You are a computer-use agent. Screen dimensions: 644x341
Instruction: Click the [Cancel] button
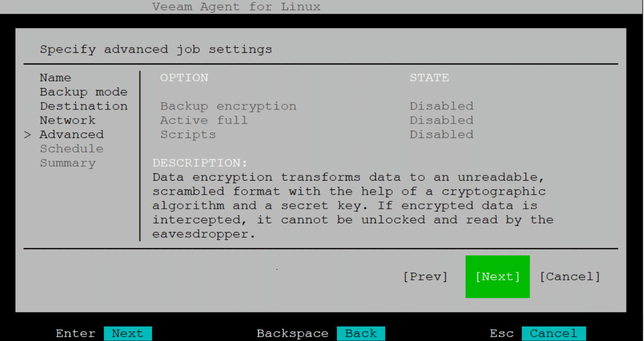(570, 277)
